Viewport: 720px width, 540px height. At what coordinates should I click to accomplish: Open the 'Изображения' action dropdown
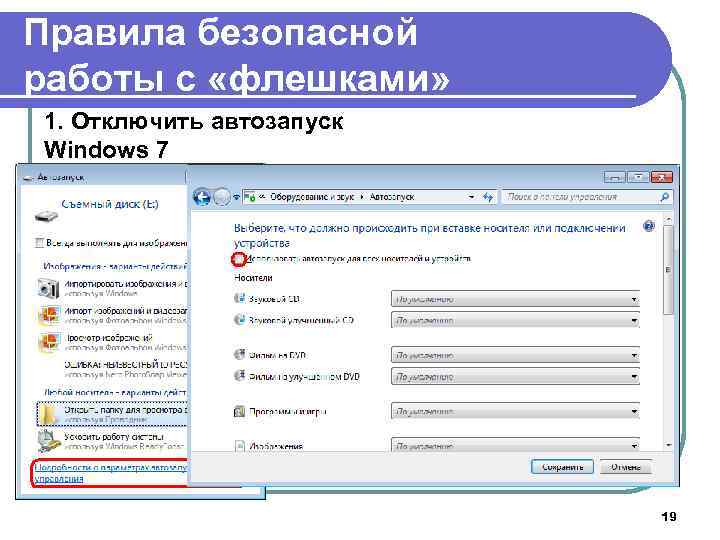pos(515,445)
